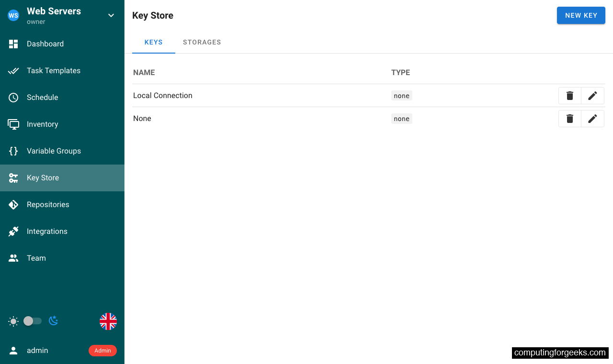Switch to dark theme via moon icon

[x=53, y=321]
